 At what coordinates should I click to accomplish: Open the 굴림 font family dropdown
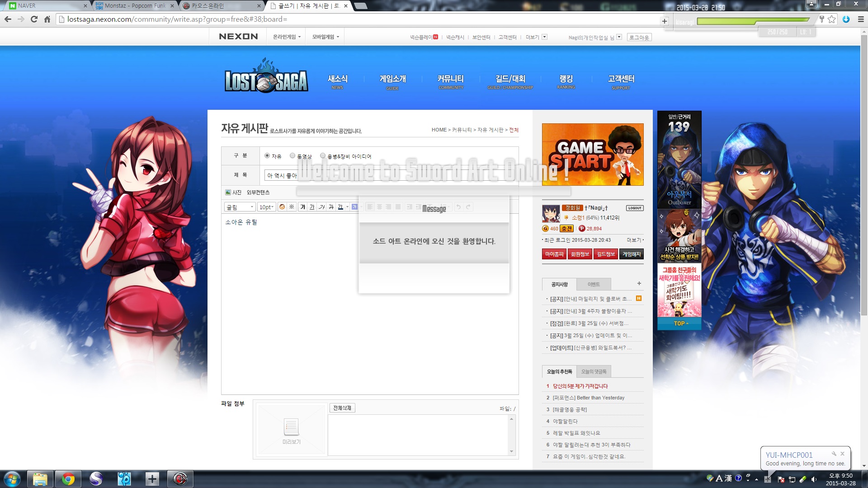(240, 207)
